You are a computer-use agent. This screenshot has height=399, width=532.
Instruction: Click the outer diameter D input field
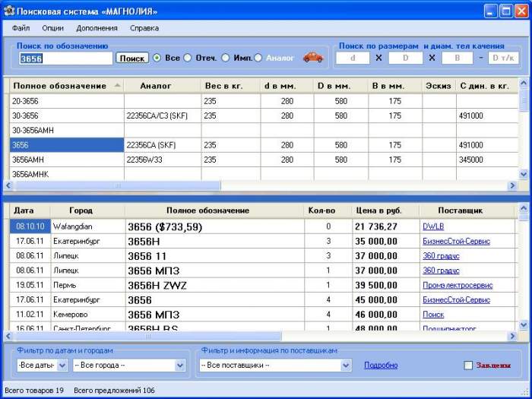coord(405,58)
